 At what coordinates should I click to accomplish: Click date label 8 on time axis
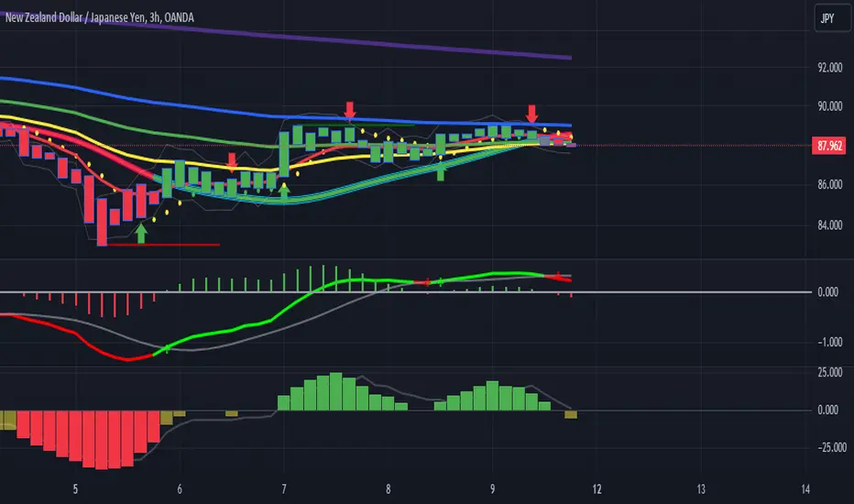click(389, 489)
